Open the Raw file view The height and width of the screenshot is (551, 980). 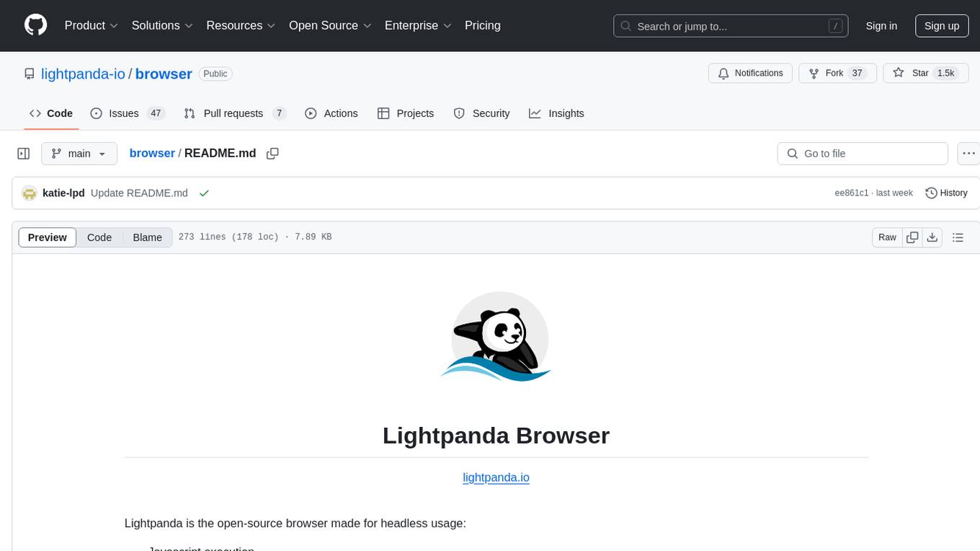point(887,237)
